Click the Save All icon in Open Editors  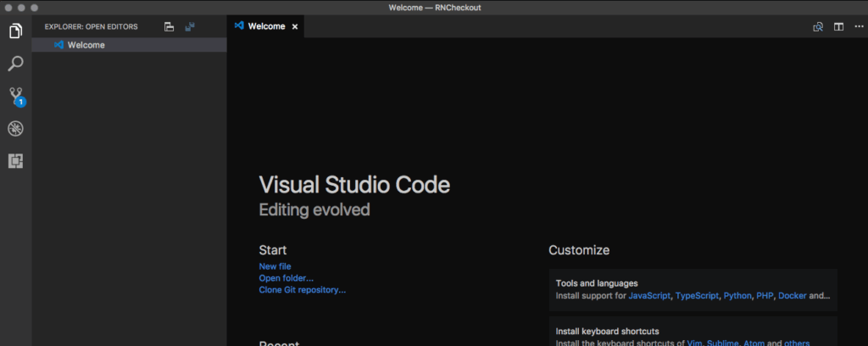tap(190, 26)
